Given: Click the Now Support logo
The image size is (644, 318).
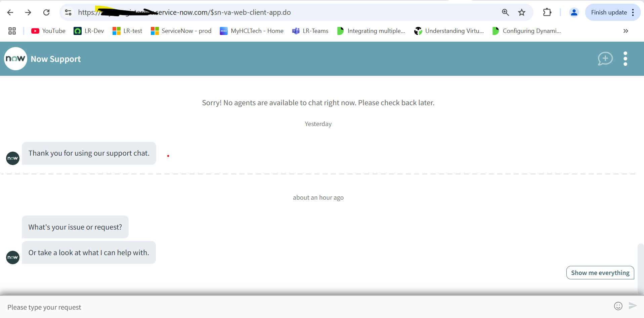Looking at the screenshot, I should click(15, 58).
